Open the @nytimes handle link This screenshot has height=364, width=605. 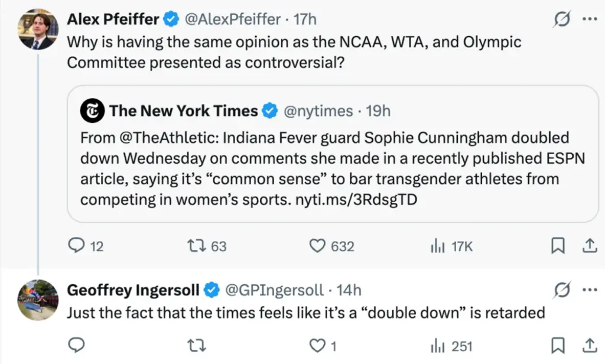318,110
